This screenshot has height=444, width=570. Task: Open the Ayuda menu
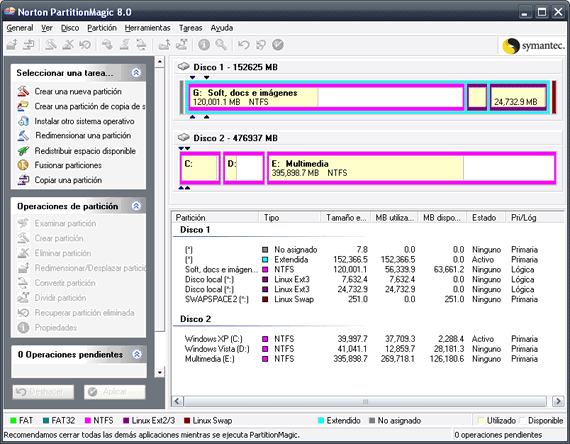[x=222, y=28]
